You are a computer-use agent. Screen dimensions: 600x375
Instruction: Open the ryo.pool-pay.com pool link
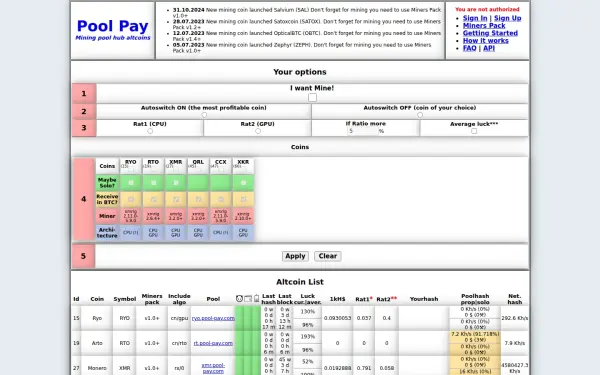coord(213,318)
